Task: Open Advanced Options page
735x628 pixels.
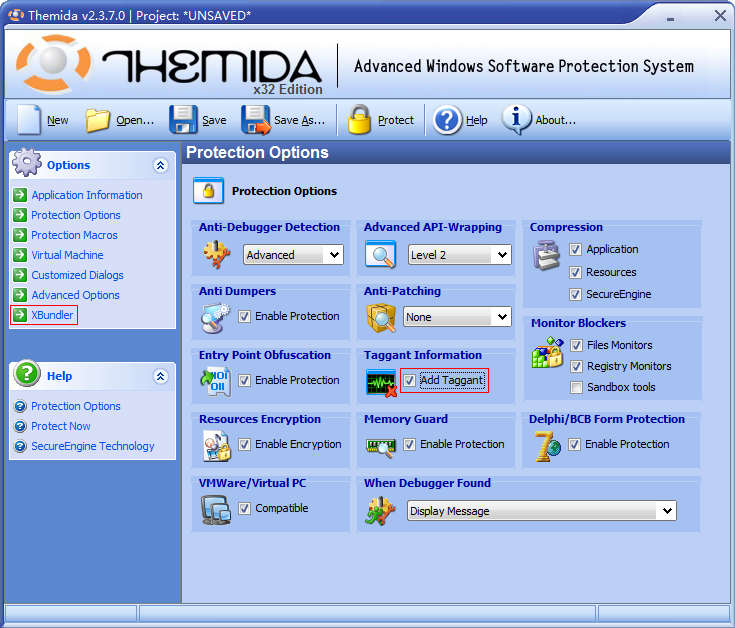Action: pos(75,295)
